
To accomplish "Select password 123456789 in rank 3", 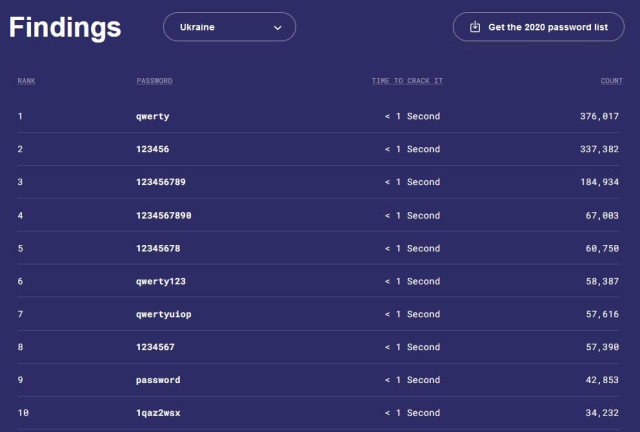I will coord(160,182).
